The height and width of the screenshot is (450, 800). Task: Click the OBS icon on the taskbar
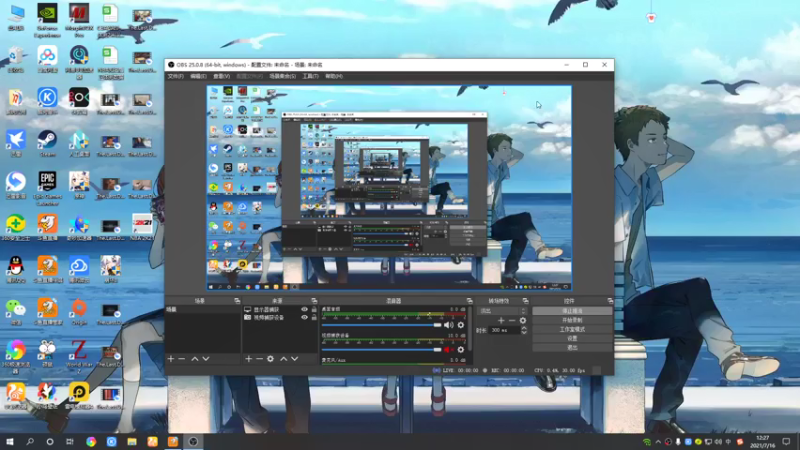193,442
